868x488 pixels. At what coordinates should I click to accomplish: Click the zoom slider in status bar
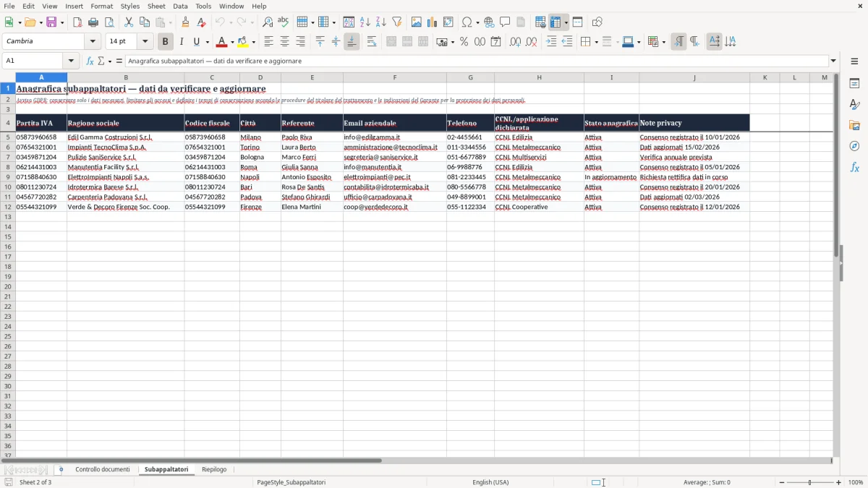(810, 482)
